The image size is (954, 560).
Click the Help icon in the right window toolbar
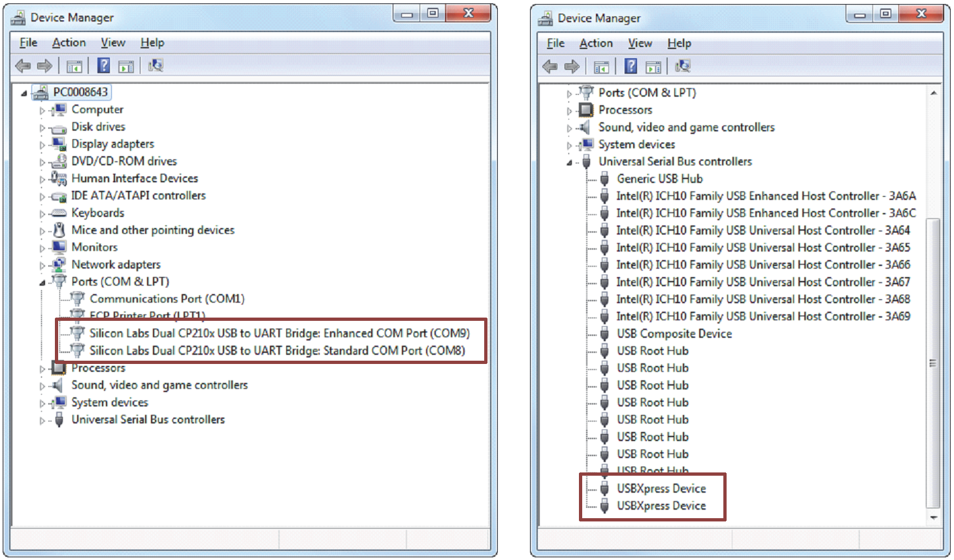point(631,66)
